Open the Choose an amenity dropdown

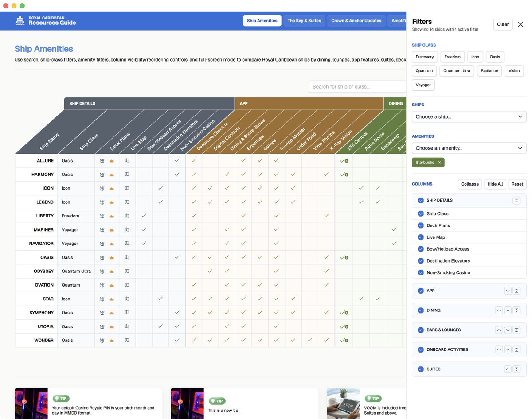[x=469, y=148]
